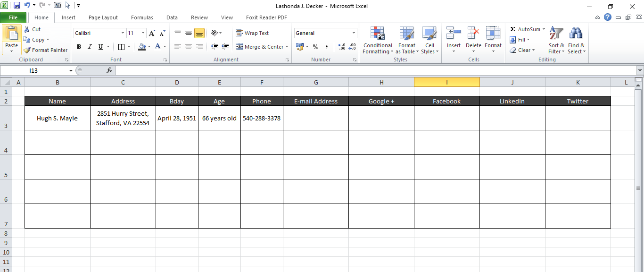This screenshot has width=644, height=272.
Task: Click the Accounting Number Format icon
Action: [x=299, y=47]
